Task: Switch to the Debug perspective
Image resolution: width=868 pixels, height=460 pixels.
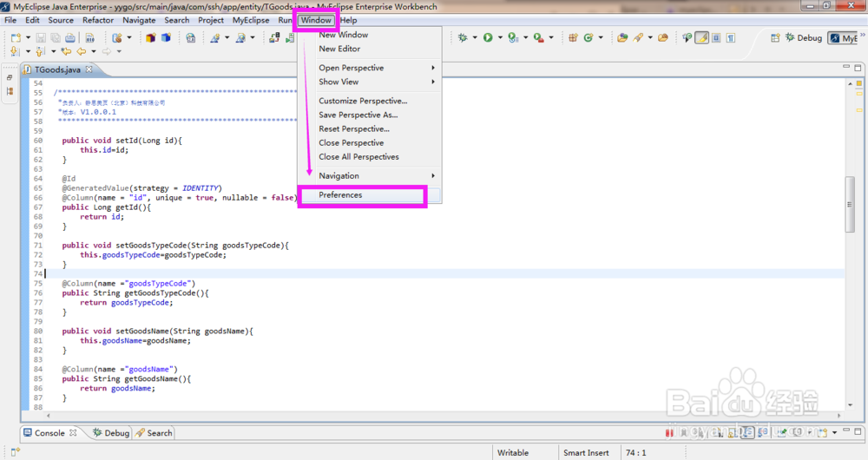Action: 803,37
